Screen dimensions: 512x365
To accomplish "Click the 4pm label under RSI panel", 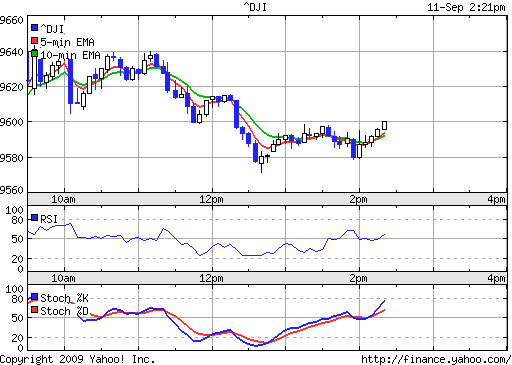I will click(496, 278).
